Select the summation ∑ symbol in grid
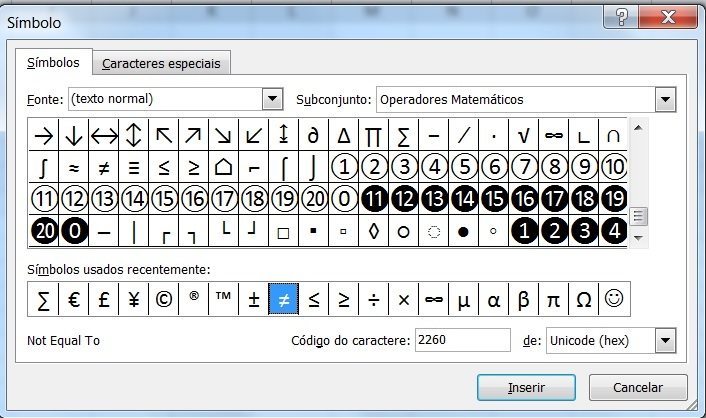Viewport: 706px width, 418px height. 404,135
